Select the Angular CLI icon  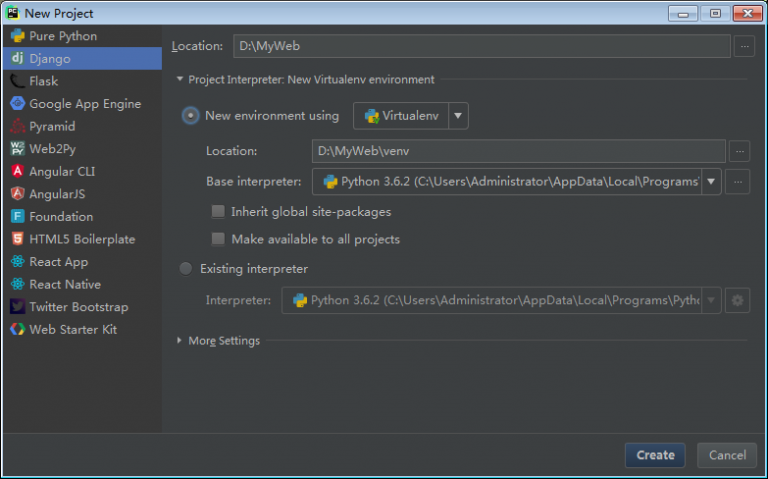click(18, 172)
